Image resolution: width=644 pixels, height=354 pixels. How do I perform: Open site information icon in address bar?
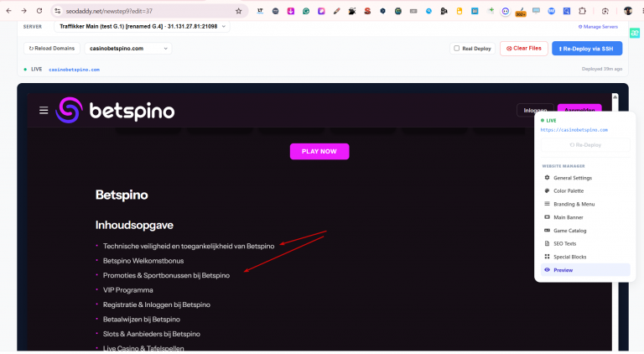click(58, 11)
